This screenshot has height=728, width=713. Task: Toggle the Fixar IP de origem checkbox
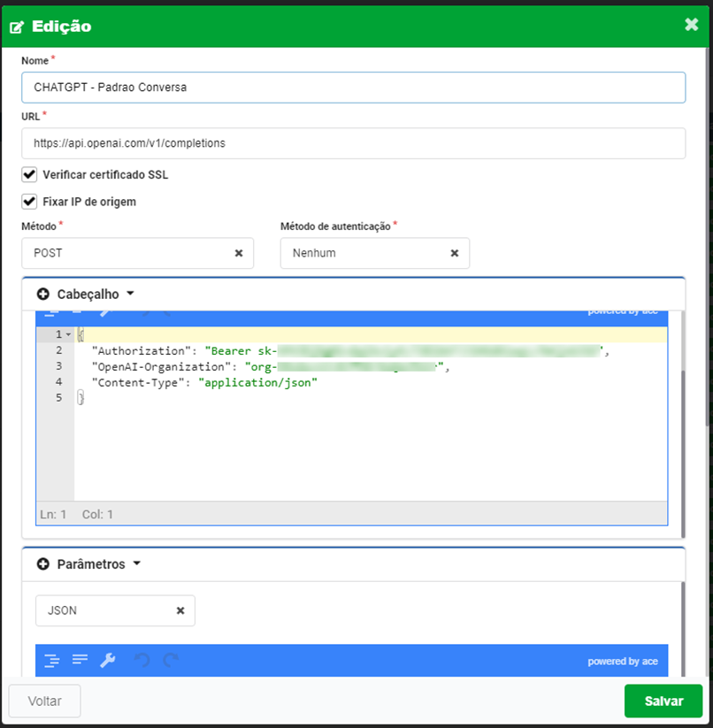29,202
